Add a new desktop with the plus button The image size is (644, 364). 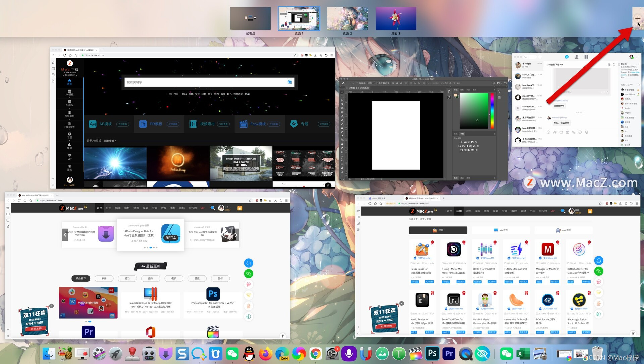tap(638, 18)
